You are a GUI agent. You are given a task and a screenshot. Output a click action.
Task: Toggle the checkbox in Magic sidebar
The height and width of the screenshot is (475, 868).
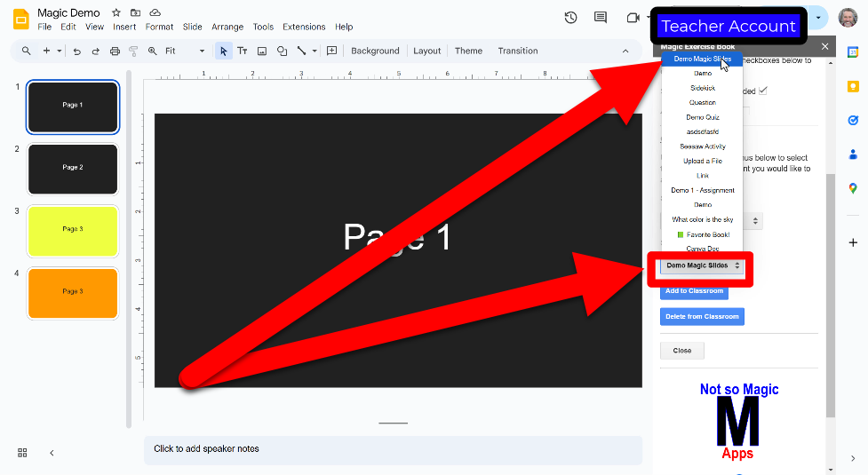pyautogui.click(x=763, y=91)
